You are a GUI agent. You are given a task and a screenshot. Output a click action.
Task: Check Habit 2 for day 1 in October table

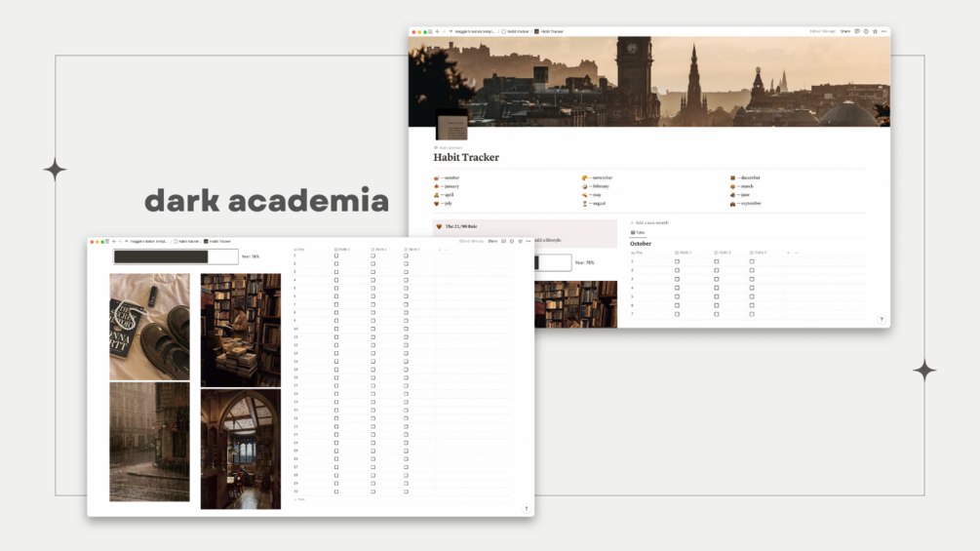click(717, 261)
